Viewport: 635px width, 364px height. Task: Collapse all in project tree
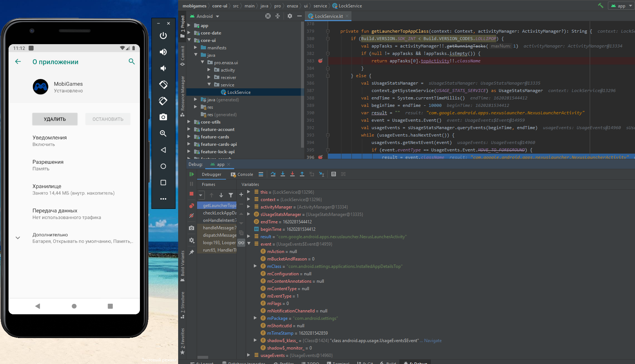tap(278, 16)
